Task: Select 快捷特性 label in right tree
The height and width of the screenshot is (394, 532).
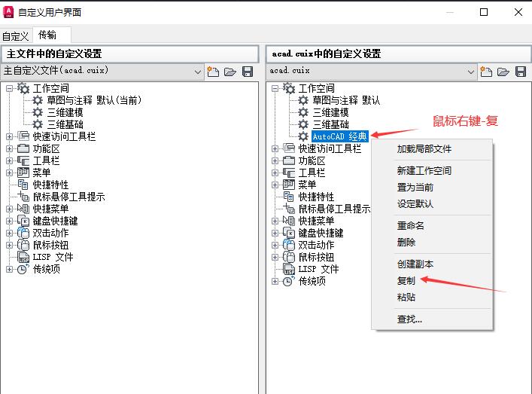Action: click(316, 197)
